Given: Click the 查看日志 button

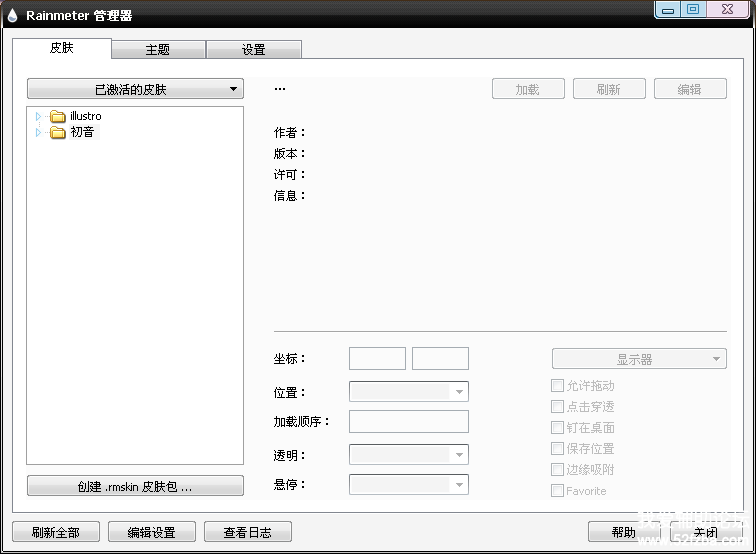Looking at the screenshot, I should tap(248, 532).
